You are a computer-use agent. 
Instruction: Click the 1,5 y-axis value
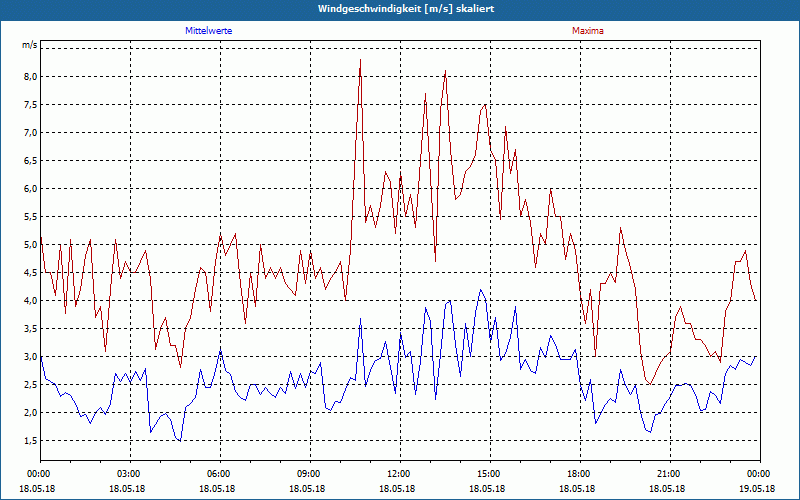point(31,440)
